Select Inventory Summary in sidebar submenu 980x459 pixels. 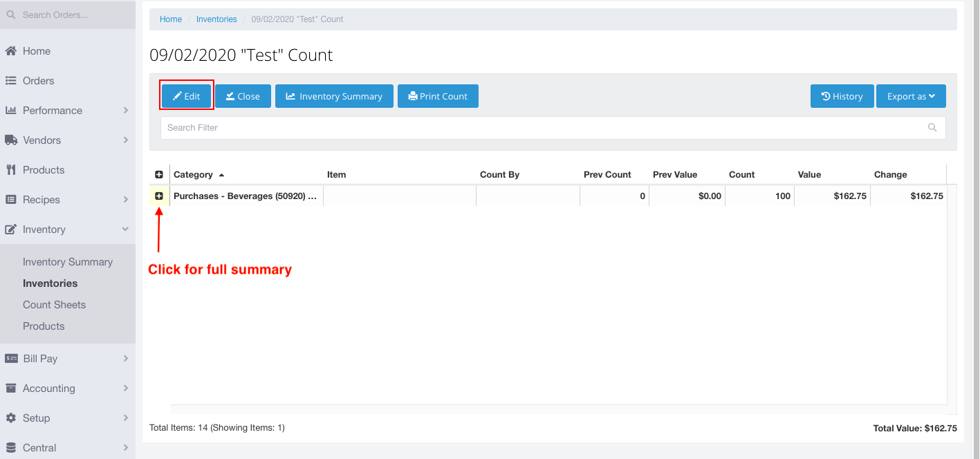[x=67, y=262]
